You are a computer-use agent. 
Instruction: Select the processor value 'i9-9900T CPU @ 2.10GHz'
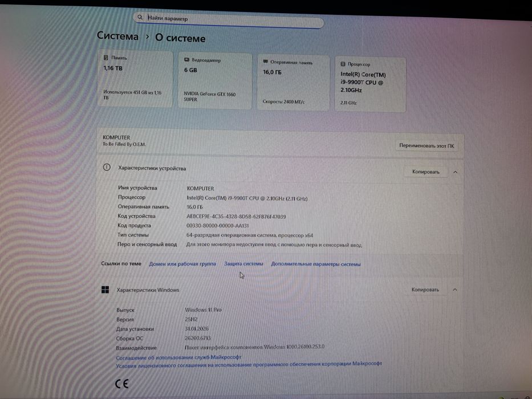(247, 198)
